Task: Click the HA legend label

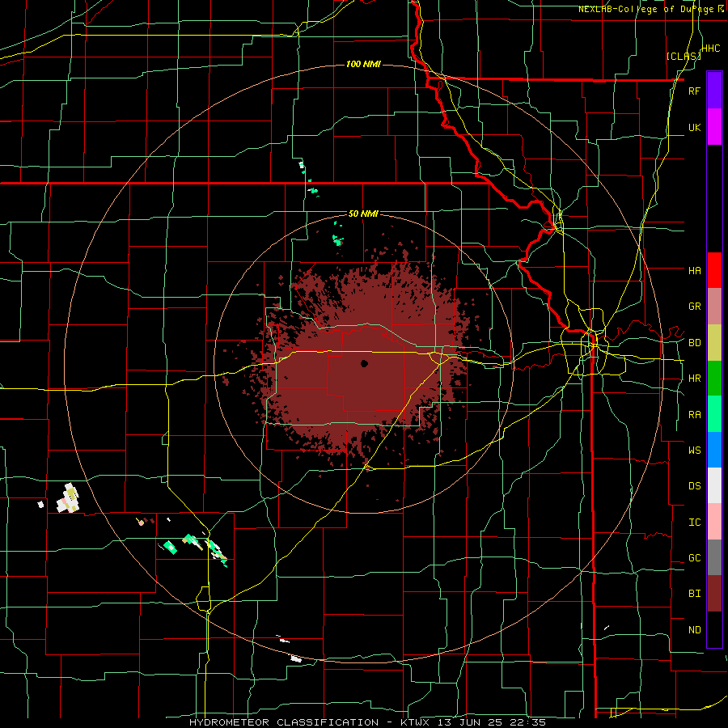Action: [x=694, y=271]
